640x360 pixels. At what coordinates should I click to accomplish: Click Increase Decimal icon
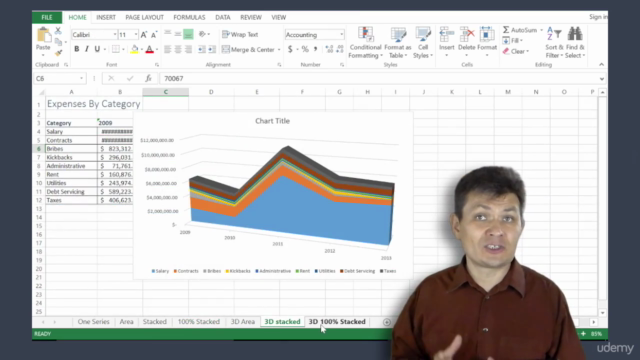point(329,49)
